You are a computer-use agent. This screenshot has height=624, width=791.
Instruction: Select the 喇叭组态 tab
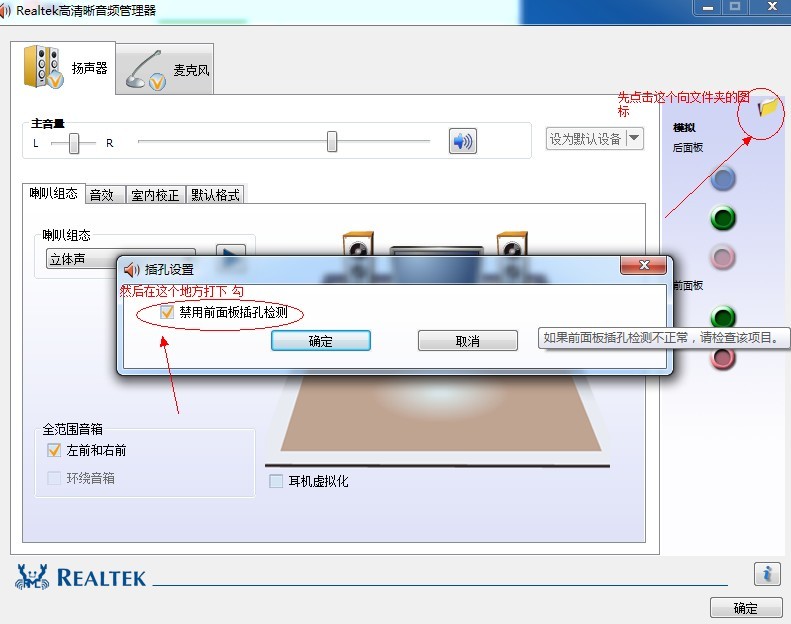(x=53, y=193)
